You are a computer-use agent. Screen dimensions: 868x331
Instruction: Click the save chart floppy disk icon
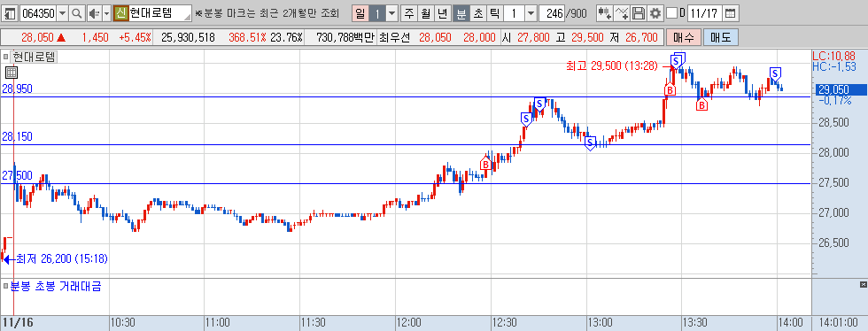pos(639,12)
